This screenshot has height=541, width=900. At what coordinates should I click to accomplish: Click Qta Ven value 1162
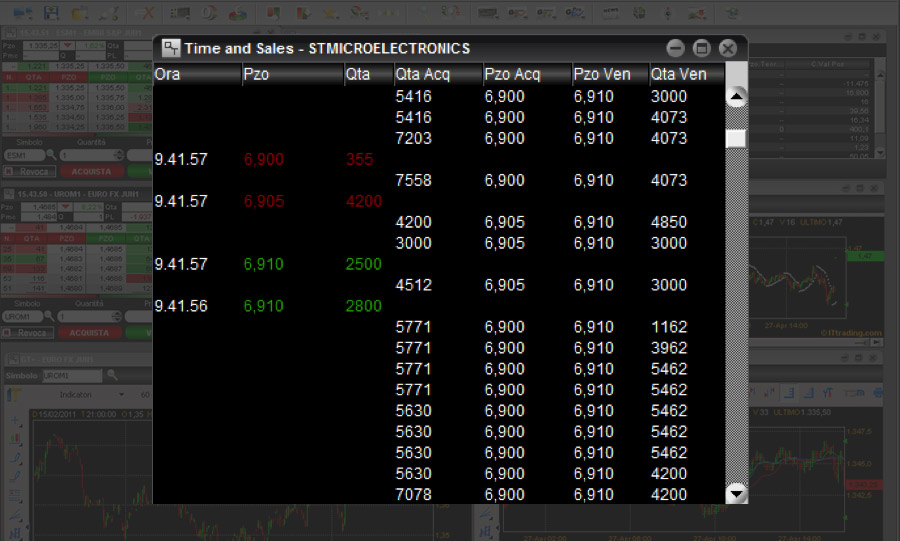click(x=669, y=327)
